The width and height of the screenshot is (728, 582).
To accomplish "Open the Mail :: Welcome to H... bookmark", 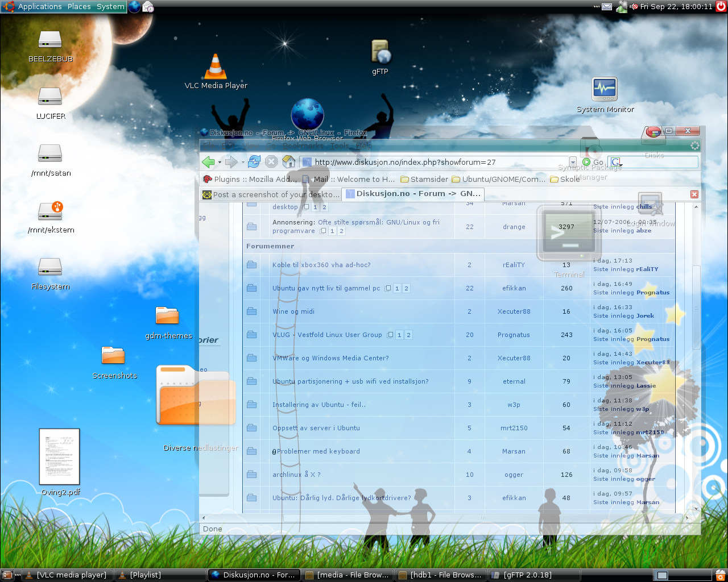I will (348, 179).
